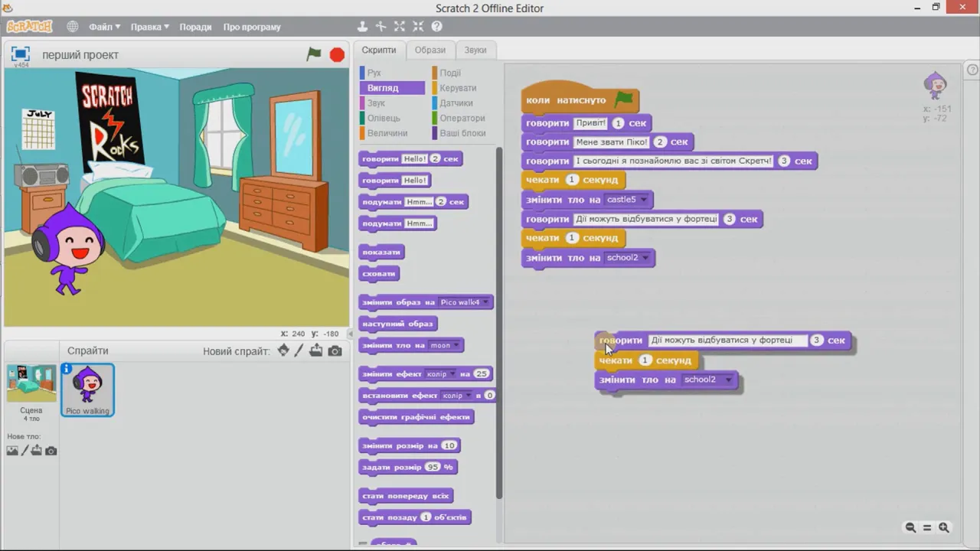
Task: Select the Оператори block category
Action: [x=464, y=118]
